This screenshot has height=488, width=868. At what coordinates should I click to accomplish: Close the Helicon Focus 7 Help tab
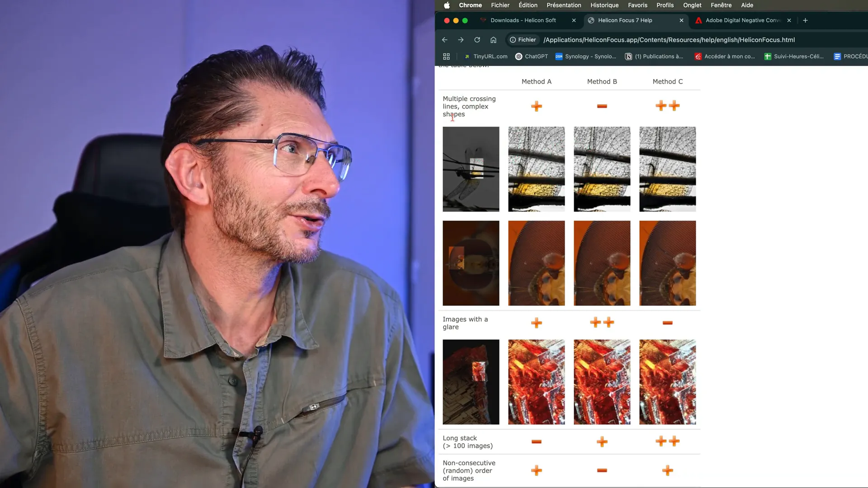click(x=681, y=20)
